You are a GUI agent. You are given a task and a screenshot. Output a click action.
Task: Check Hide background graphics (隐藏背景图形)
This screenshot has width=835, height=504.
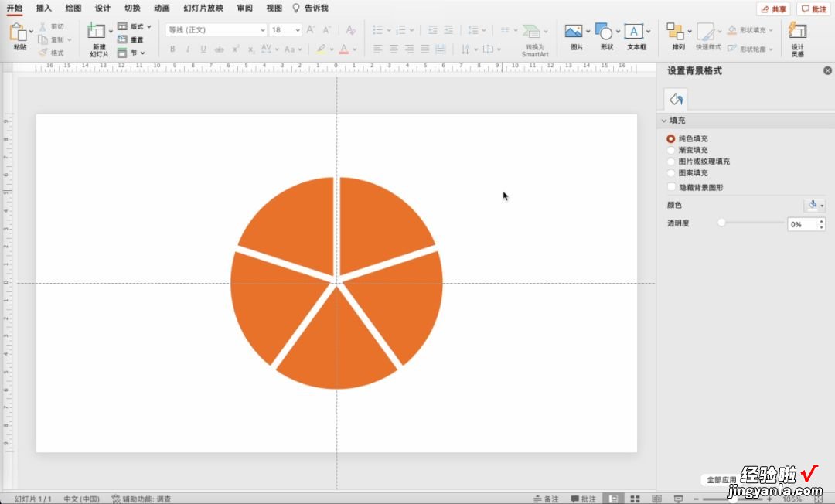click(671, 187)
